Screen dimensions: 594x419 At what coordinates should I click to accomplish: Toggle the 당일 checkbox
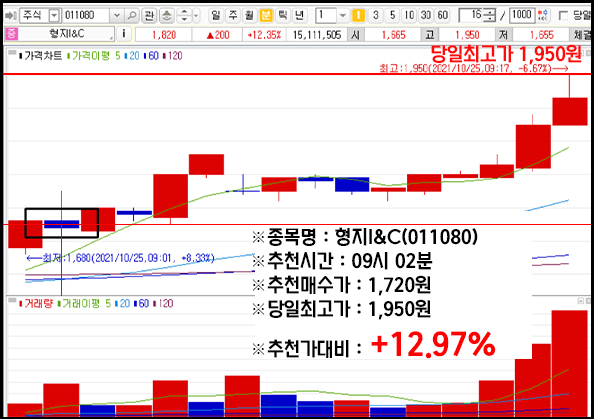click(563, 16)
